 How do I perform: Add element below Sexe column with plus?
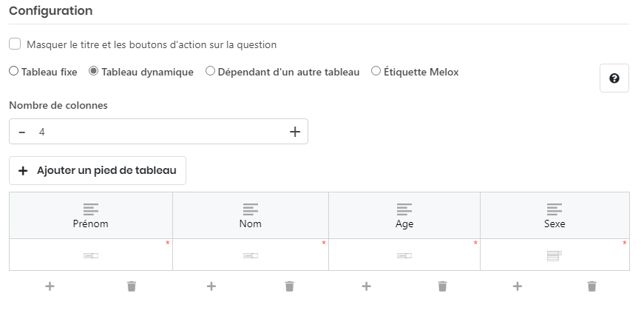point(518,286)
